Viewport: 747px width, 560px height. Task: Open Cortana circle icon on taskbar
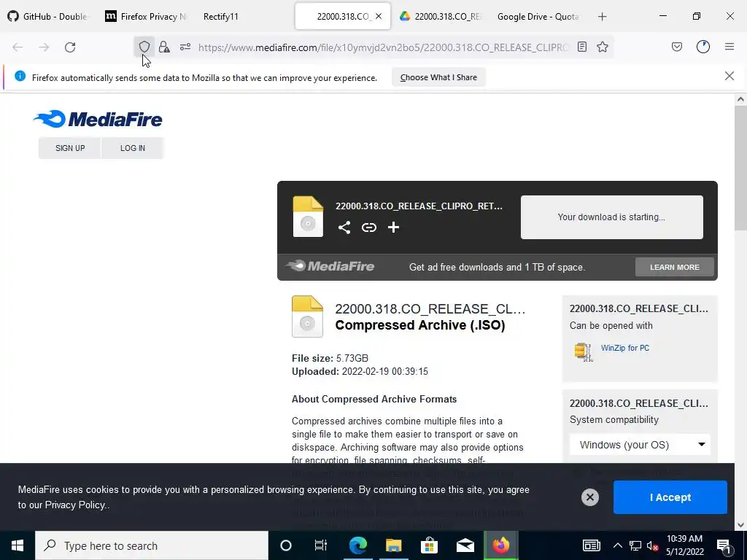click(x=286, y=545)
